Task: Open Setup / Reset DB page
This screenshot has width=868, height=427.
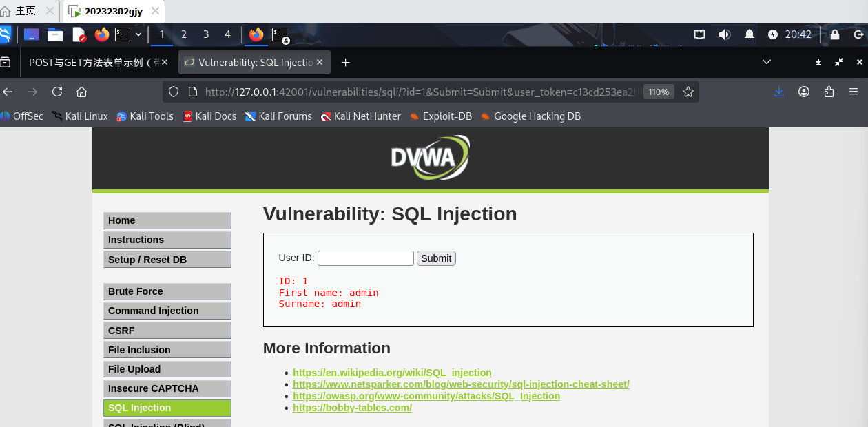Action: point(167,260)
